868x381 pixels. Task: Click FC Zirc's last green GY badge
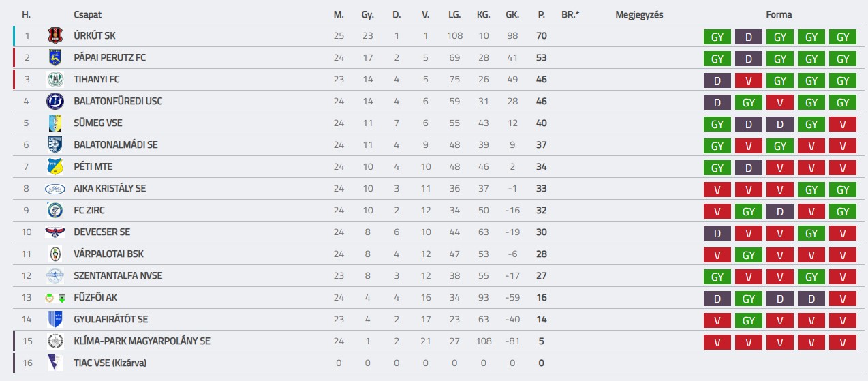pyautogui.click(x=843, y=212)
